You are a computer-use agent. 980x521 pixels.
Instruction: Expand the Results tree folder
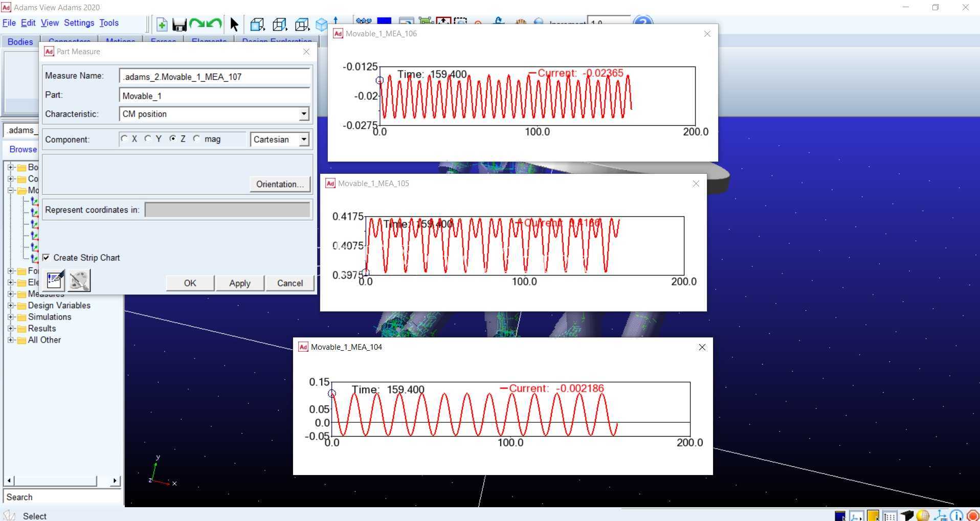click(x=11, y=328)
